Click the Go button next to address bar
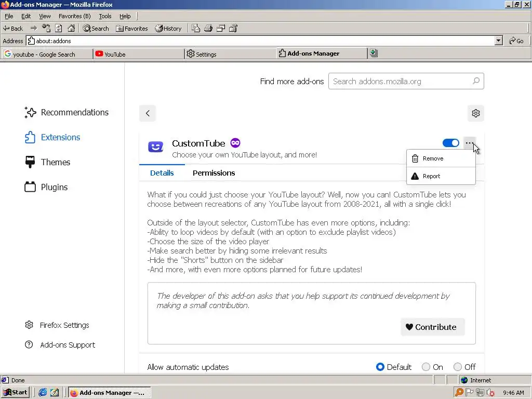The width and height of the screenshot is (532, 399). [516, 41]
